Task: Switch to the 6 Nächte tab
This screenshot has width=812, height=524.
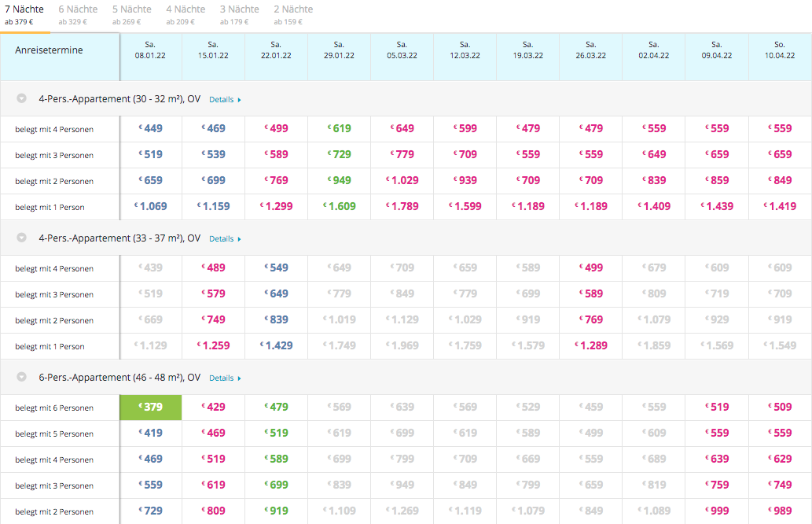Action: 78,14
